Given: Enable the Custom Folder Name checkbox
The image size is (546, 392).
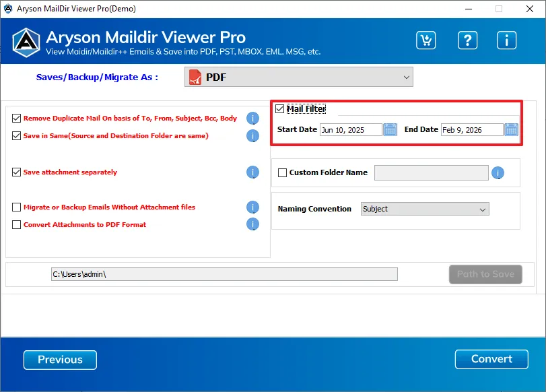Looking at the screenshot, I should point(282,172).
